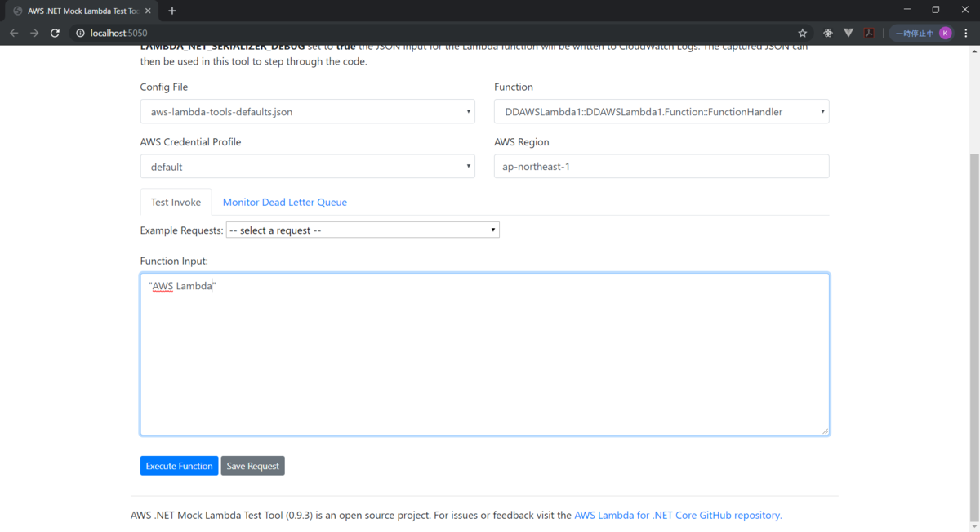Click the textarea resize grip handle
Screen dimensions: 980x532
coord(825,430)
